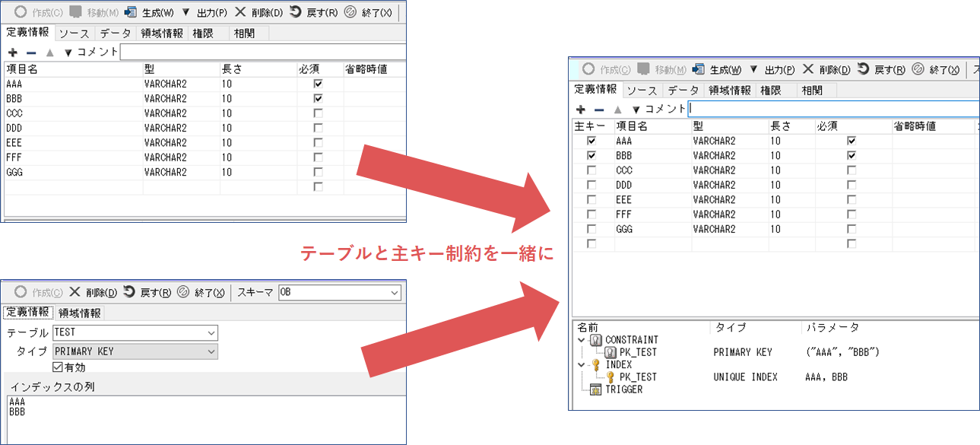The height and width of the screenshot is (445, 980).
Task: Click 終了(X) in the PRIMARY KEY constraint window
Action: (201, 292)
